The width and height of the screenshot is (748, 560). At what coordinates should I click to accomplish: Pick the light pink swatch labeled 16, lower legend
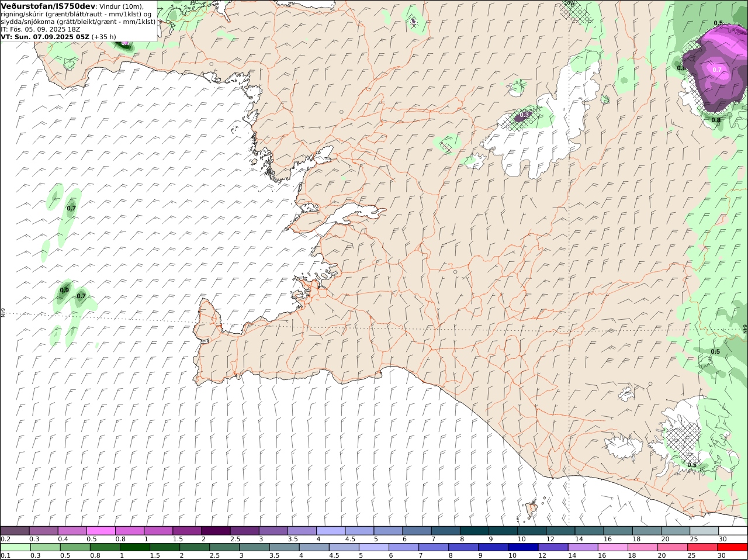point(613,547)
